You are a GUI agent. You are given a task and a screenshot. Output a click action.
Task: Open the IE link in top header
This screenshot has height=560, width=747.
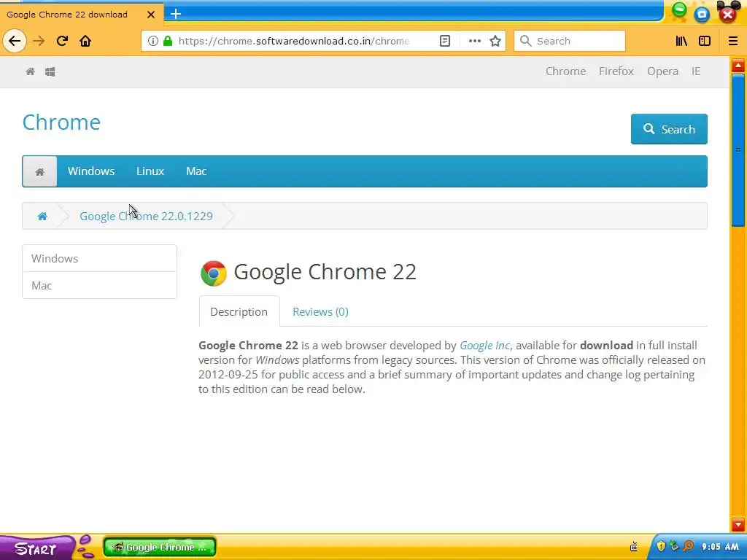(x=696, y=71)
